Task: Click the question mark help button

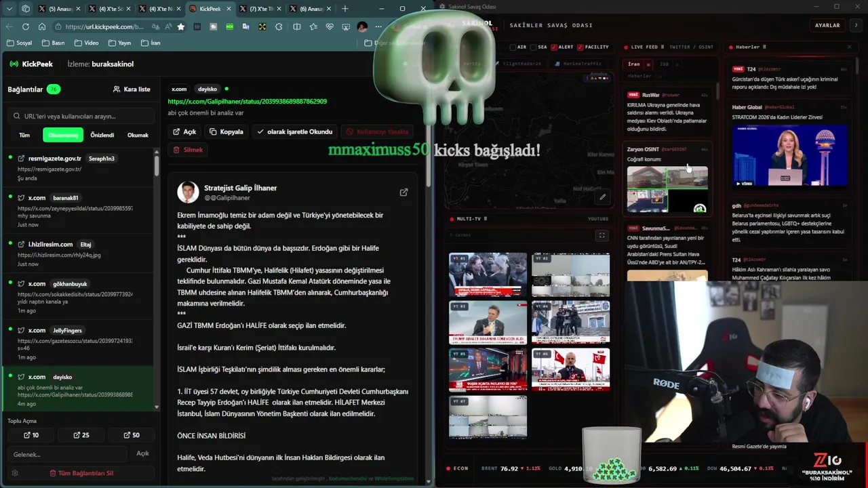Action: pos(855,25)
